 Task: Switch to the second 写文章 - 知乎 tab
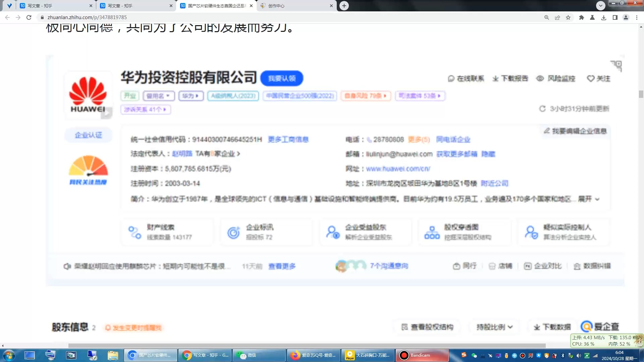click(136, 6)
